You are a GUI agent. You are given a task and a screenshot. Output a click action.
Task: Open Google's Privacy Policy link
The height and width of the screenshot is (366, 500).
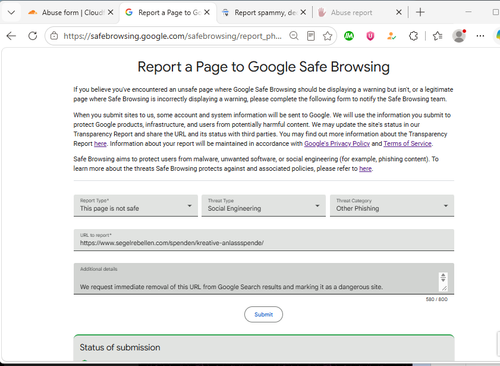pyautogui.click(x=337, y=144)
